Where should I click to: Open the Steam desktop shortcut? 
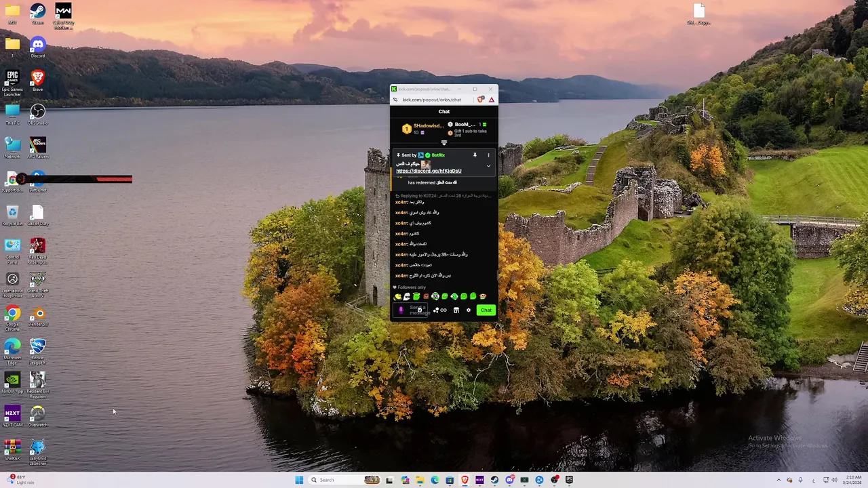click(x=38, y=14)
